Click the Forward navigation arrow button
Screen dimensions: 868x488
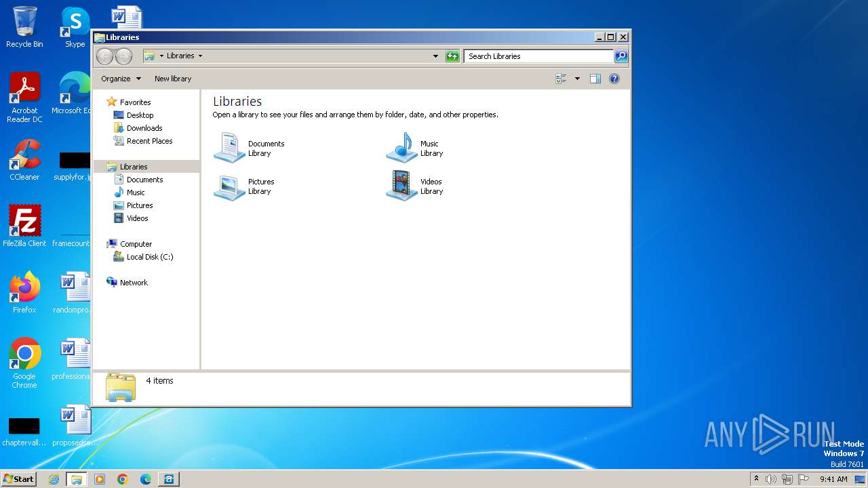[123, 56]
